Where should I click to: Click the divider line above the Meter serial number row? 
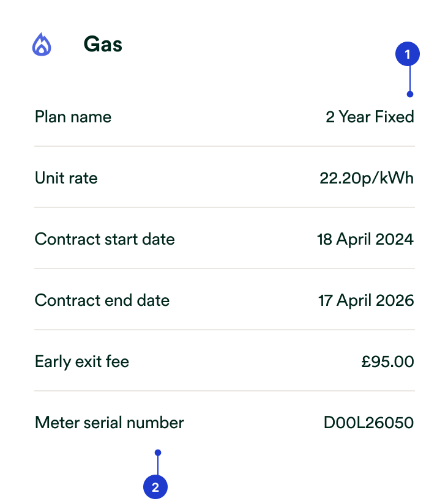[224, 391]
